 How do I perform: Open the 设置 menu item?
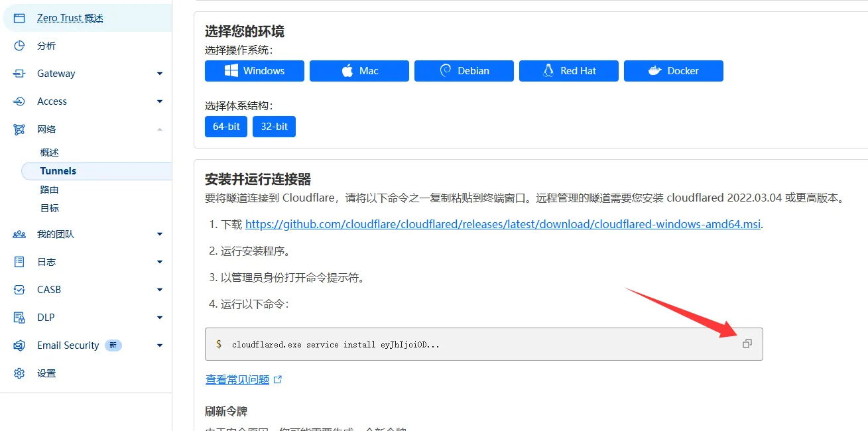pyautogui.click(x=46, y=373)
